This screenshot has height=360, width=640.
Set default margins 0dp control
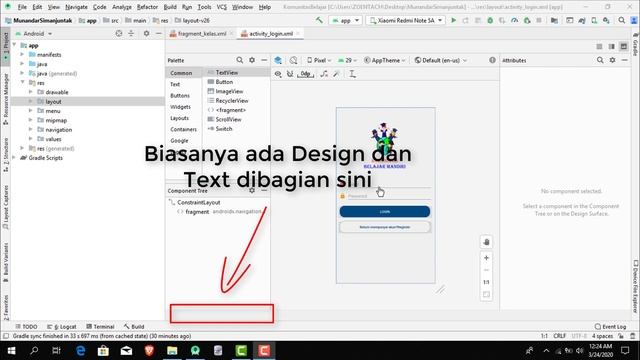tap(305, 74)
